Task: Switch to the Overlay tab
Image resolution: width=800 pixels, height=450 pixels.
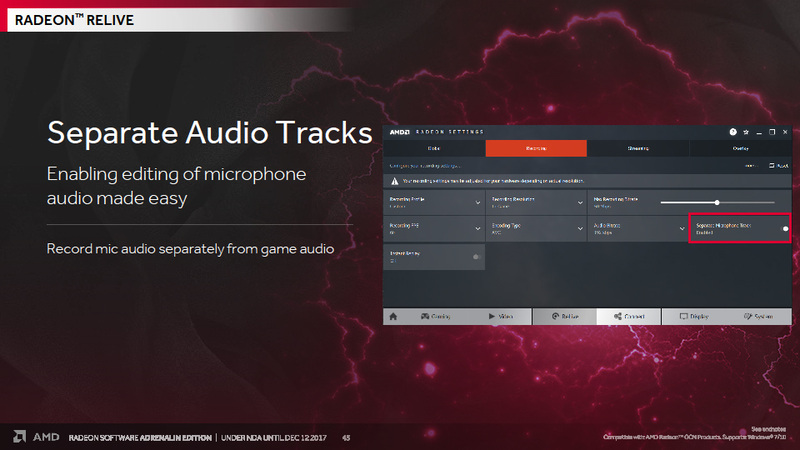Action: [x=740, y=148]
